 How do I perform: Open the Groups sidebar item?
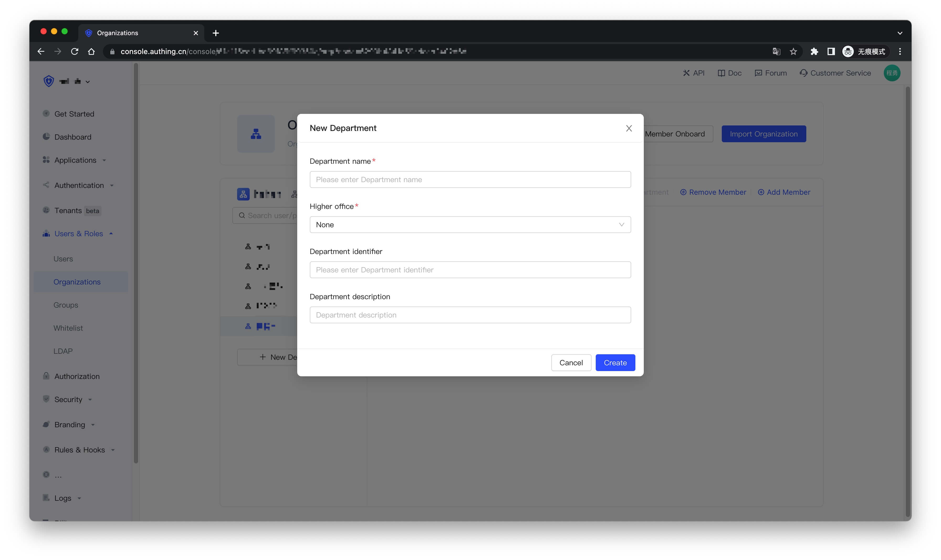click(66, 305)
